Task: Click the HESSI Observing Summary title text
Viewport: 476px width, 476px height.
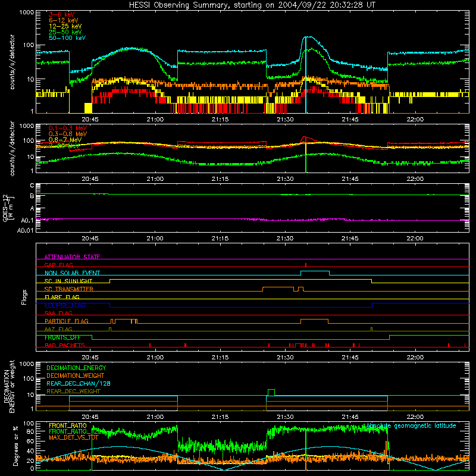Action: [x=252, y=5]
